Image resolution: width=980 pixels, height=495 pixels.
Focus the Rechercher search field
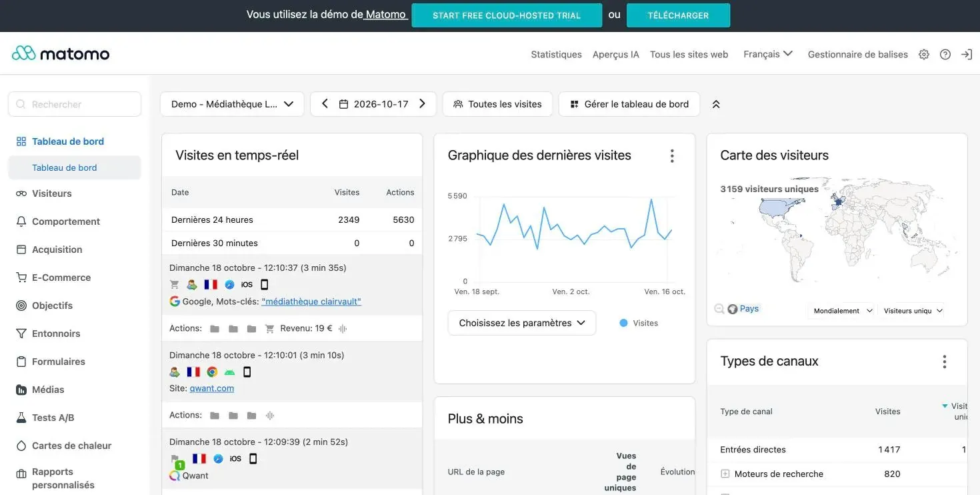75,104
